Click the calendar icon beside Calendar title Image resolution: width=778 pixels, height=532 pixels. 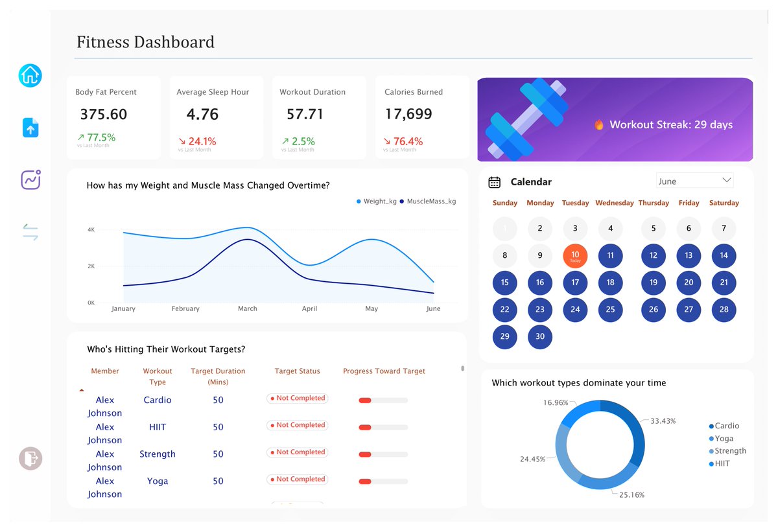click(x=494, y=182)
